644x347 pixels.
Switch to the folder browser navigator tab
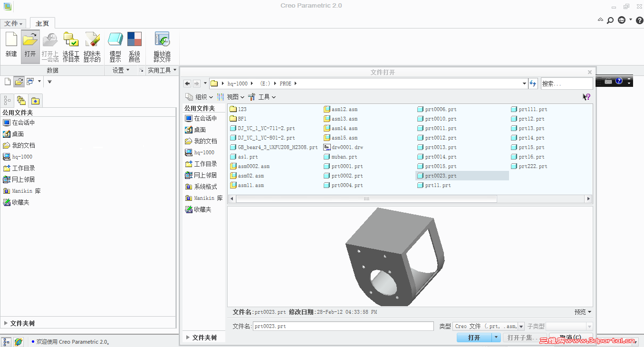click(21, 100)
